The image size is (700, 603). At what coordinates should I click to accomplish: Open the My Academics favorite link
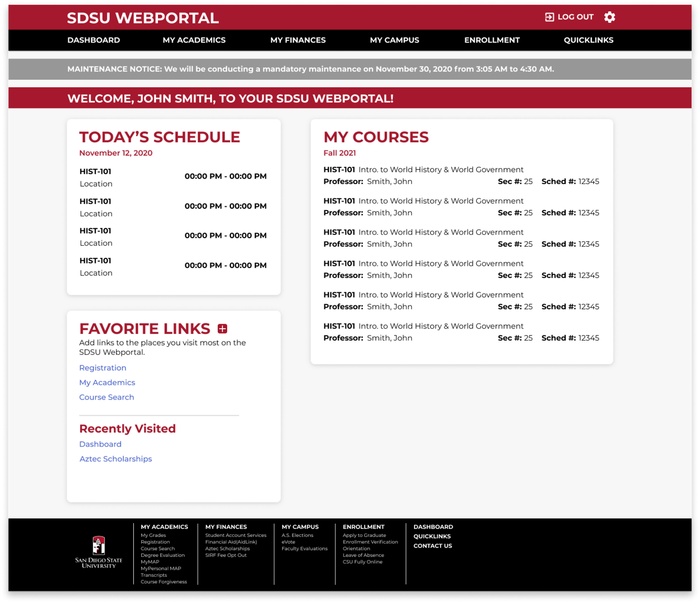[107, 383]
